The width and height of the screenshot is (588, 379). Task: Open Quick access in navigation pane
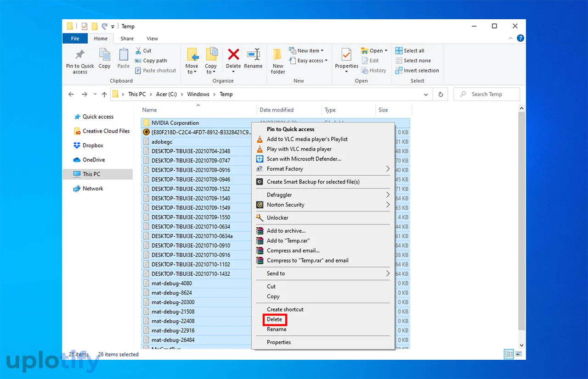click(98, 117)
